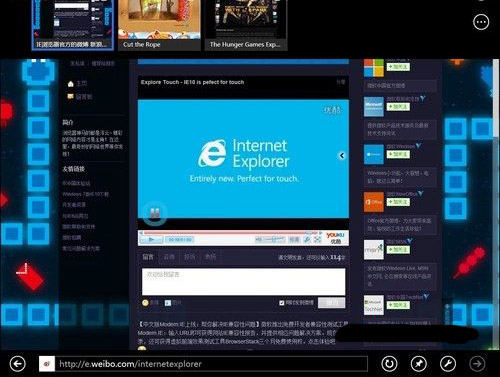Image resolution: width=500 pixels, height=377 pixels.
Task: Click the round pause overlay on the video
Action: point(154,213)
